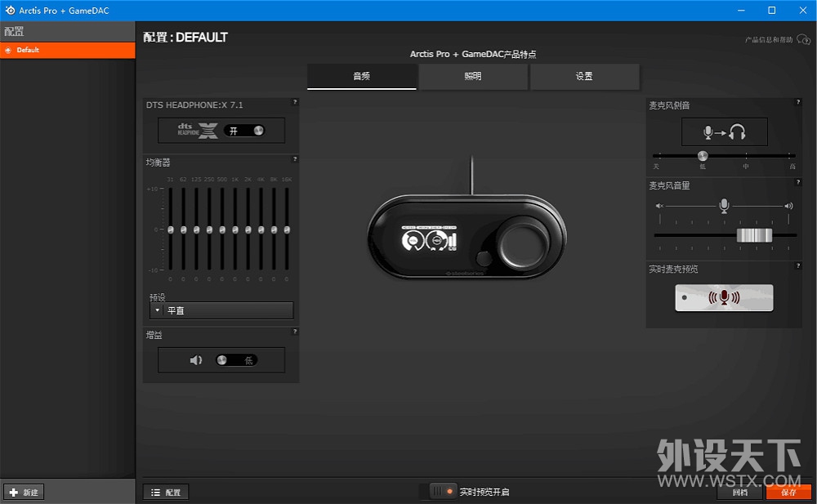Switch to the 设置 tab
The image size is (817, 504).
pyautogui.click(x=585, y=76)
